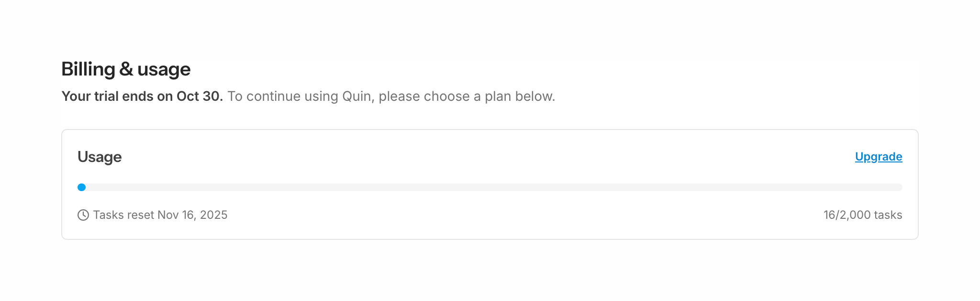
Task: Click the Upgrade link
Action: (878, 157)
